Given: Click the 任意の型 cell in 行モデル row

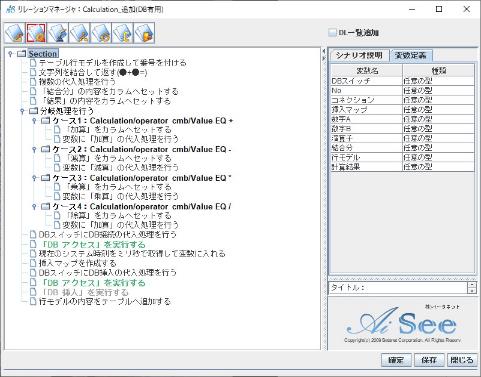Looking at the screenshot, I should click(x=438, y=157).
